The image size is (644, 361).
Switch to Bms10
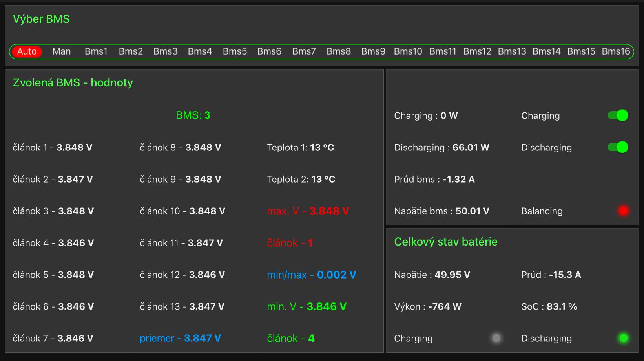(408, 51)
